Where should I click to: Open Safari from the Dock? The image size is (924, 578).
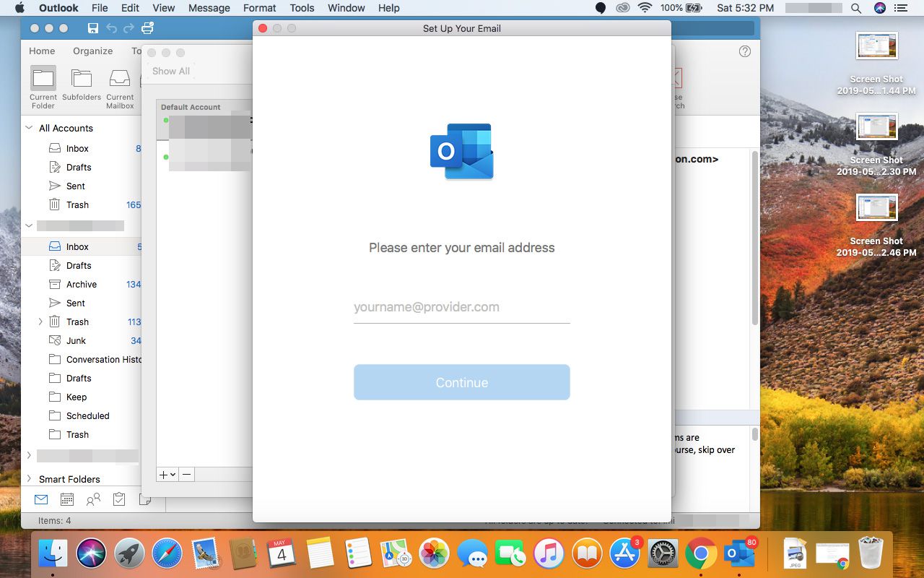[x=167, y=554]
